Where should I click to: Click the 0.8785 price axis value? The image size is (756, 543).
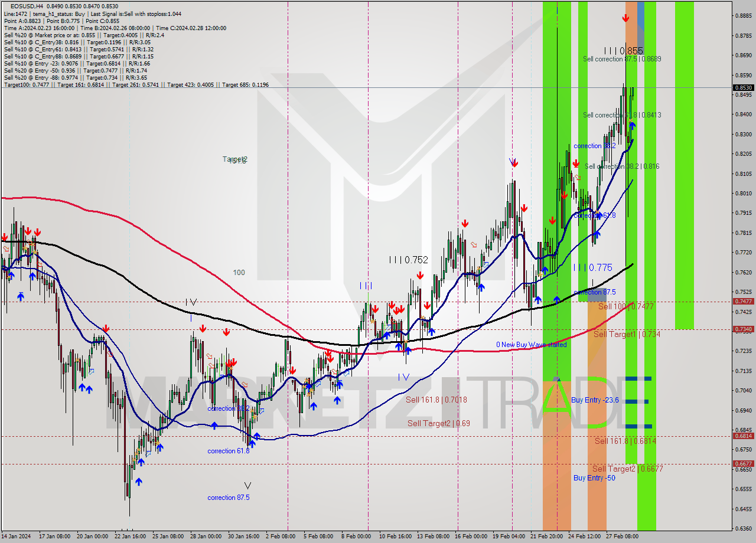pos(743,35)
